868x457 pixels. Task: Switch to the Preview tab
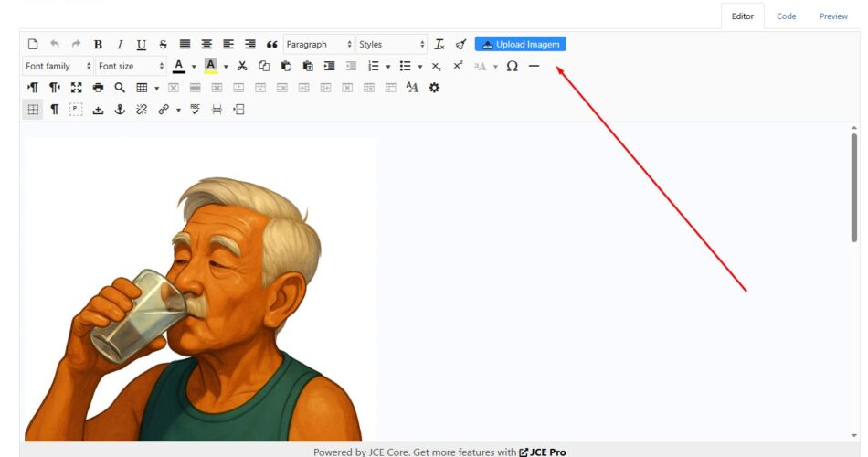pyautogui.click(x=833, y=16)
